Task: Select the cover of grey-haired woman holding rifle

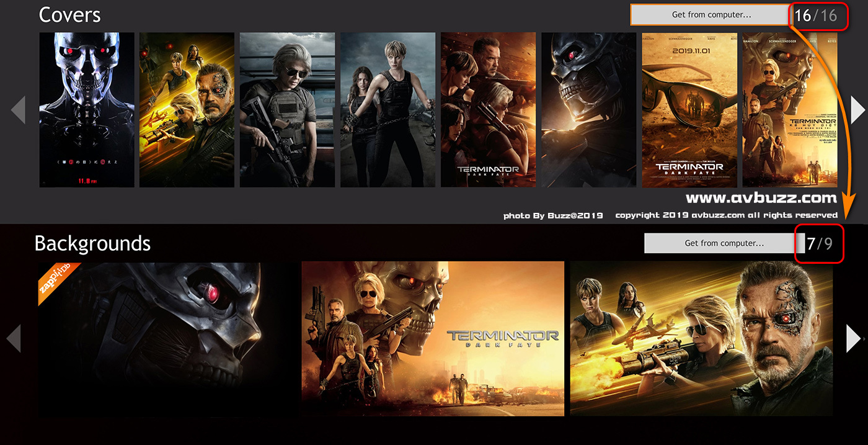Action: (287, 110)
